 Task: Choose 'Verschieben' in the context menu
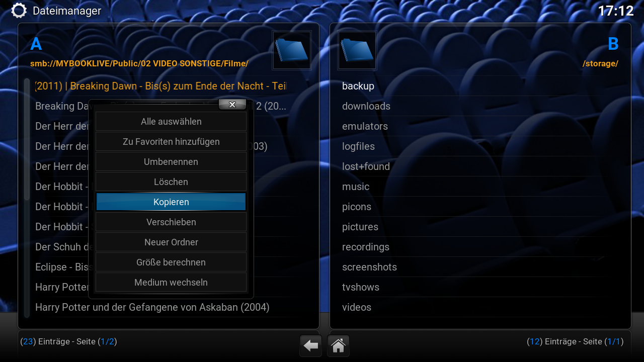pyautogui.click(x=171, y=222)
